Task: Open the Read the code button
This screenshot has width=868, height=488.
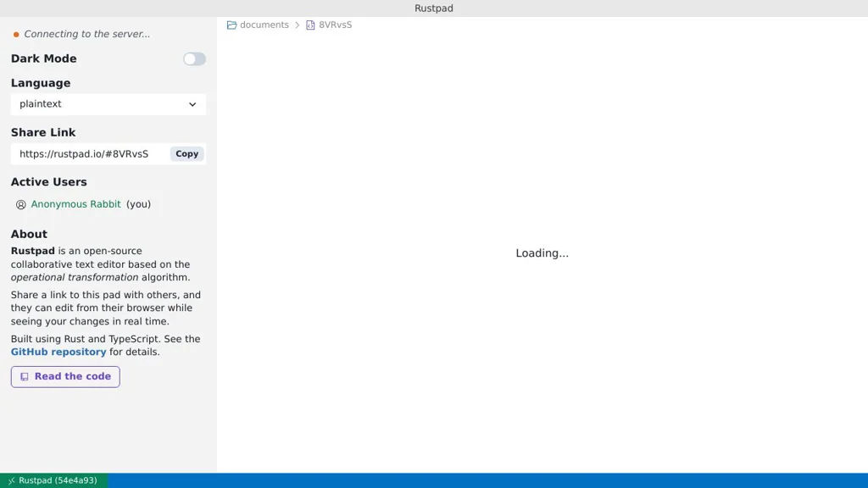Action: click(x=65, y=377)
